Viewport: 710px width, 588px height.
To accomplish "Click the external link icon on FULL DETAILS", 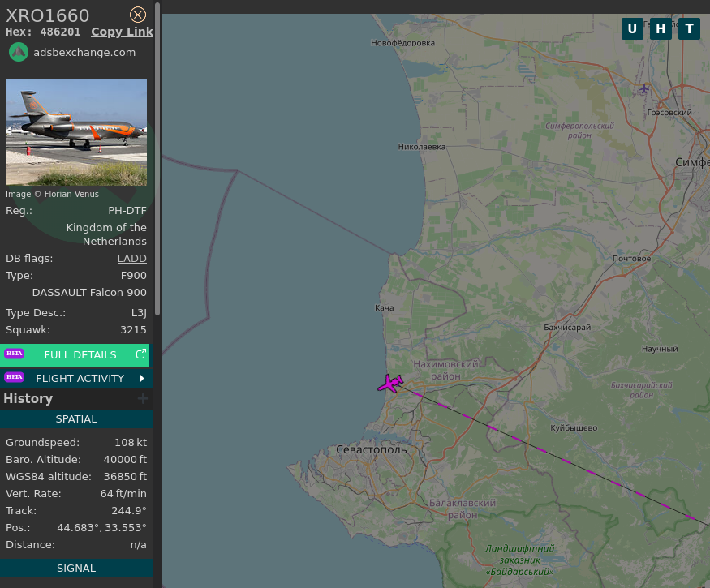I will click(141, 354).
